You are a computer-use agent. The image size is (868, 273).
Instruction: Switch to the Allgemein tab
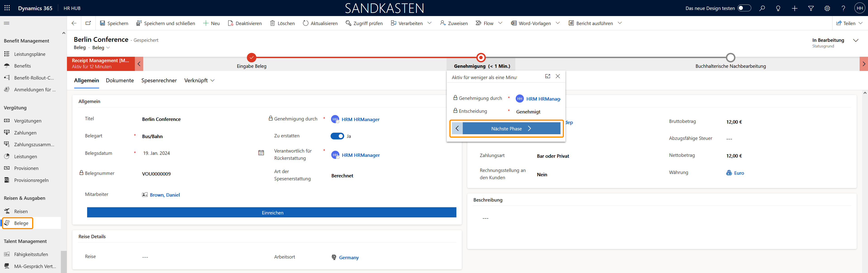(x=86, y=80)
